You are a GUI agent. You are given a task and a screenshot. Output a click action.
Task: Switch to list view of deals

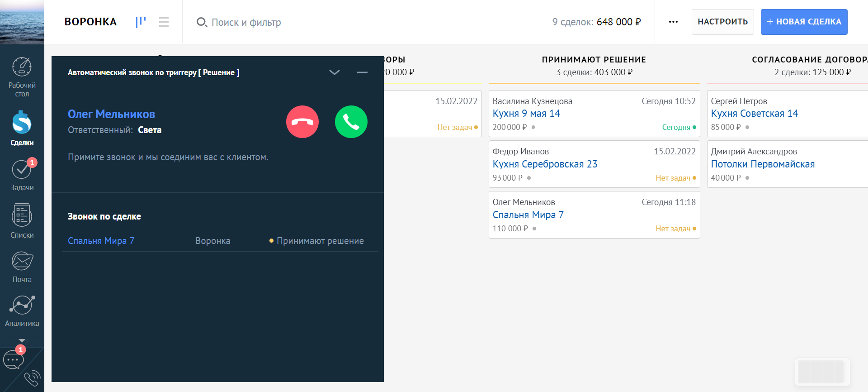tap(164, 22)
